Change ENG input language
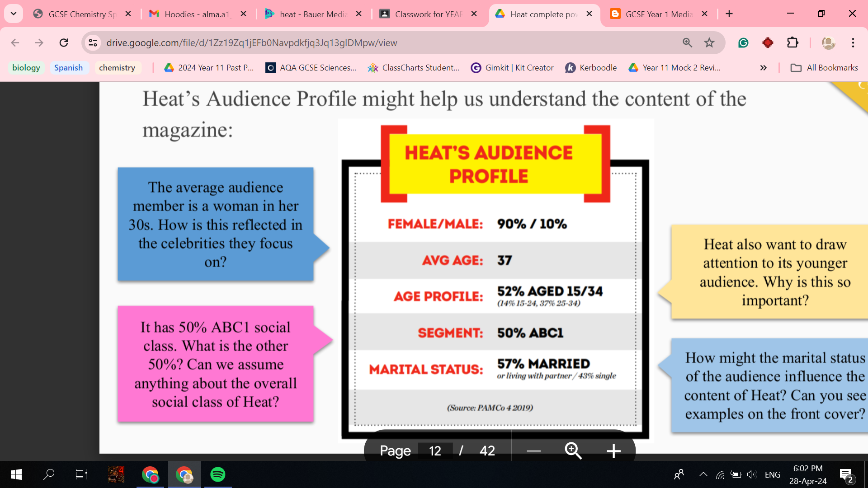The image size is (868, 488). pyautogui.click(x=772, y=474)
